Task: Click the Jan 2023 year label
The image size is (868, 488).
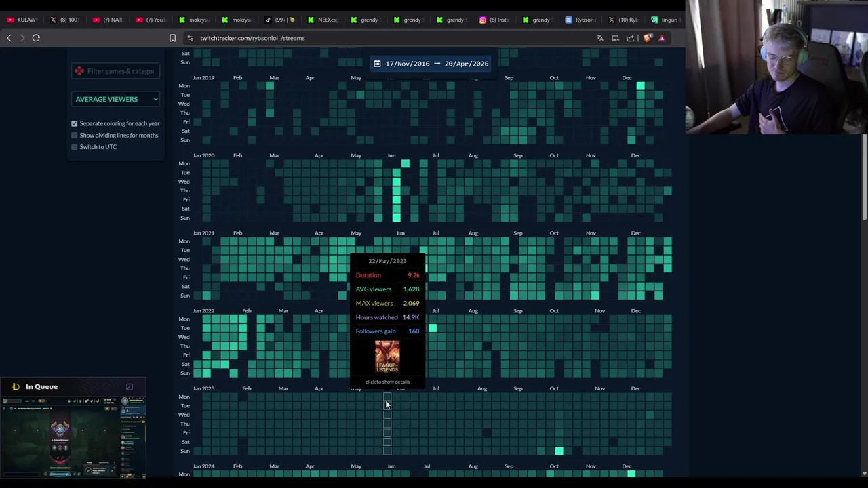Action: coord(203,388)
